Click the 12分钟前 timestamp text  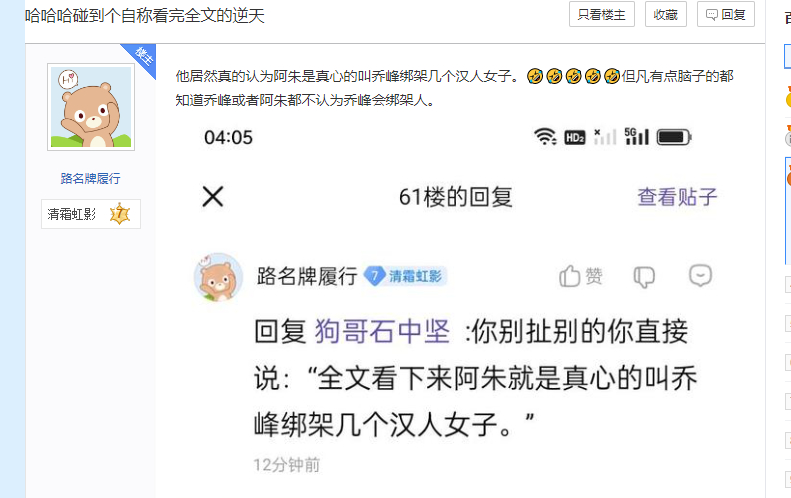tap(287, 465)
